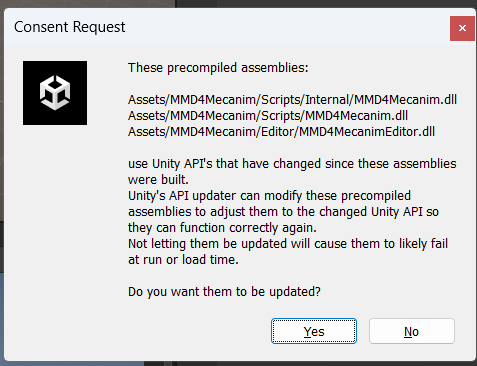Viewport: 477px width, 366px height.
Task: Click the blank area below the Unity logo
Action: (x=55, y=217)
